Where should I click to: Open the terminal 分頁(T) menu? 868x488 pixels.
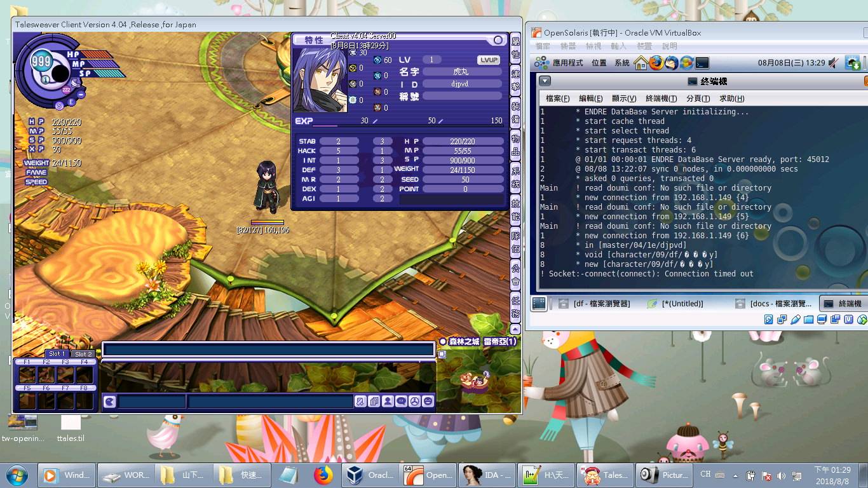tap(698, 98)
